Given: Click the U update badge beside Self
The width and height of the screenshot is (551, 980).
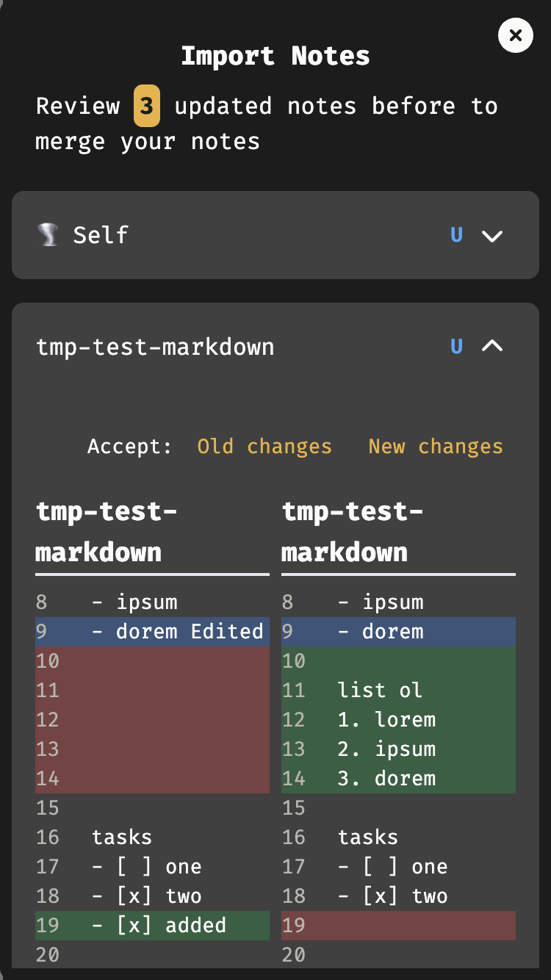Looking at the screenshot, I should tap(456, 235).
